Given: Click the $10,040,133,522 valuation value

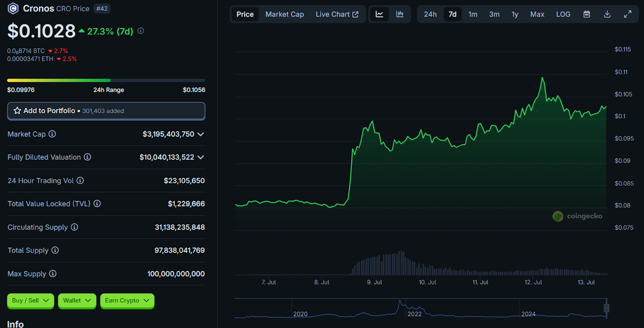Looking at the screenshot, I should [x=167, y=157].
